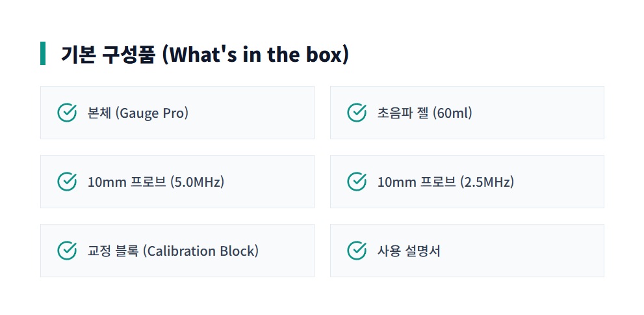Click the checkmark icon beside 사용 설명서
The width and height of the screenshot is (644, 315).
(357, 251)
